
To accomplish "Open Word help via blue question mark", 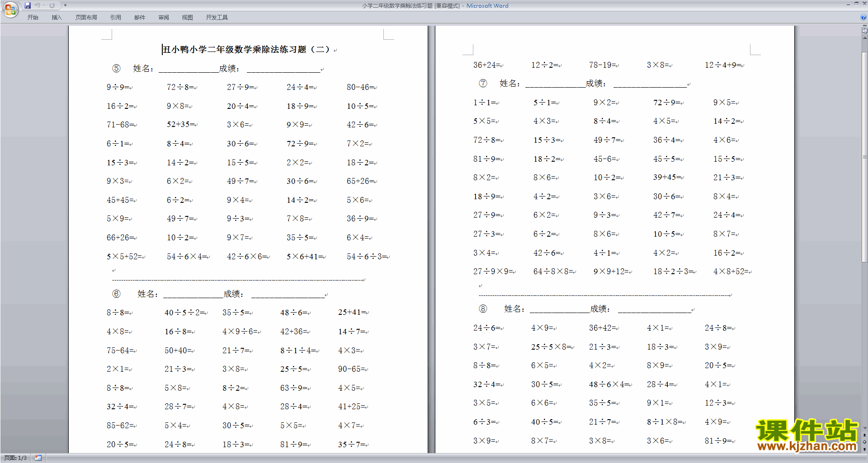I will pyautogui.click(x=863, y=18).
